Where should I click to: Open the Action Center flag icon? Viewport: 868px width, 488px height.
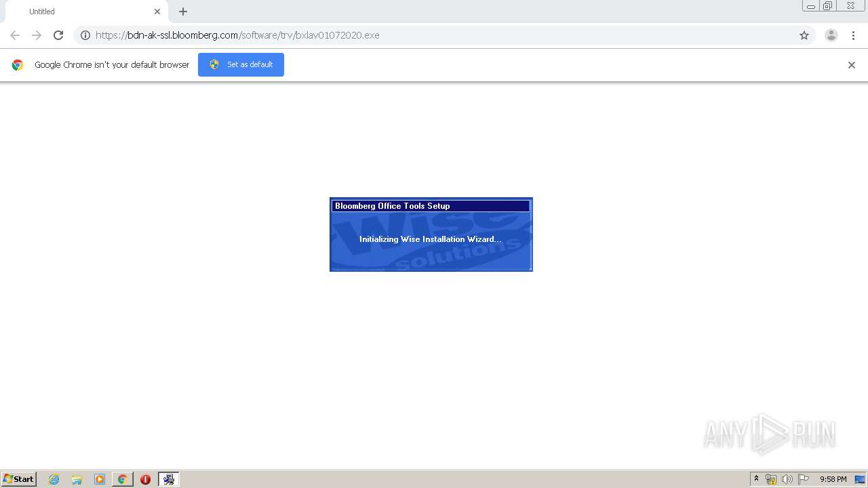click(804, 479)
